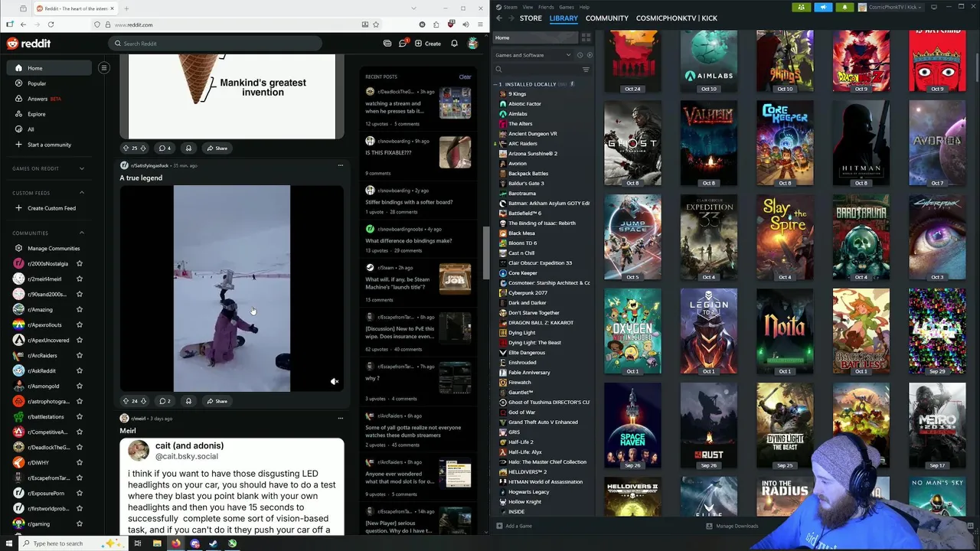The width and height of the screenshot is (980, 551).
Task: Open Friends menu in Steam
Action: [546, 7]
